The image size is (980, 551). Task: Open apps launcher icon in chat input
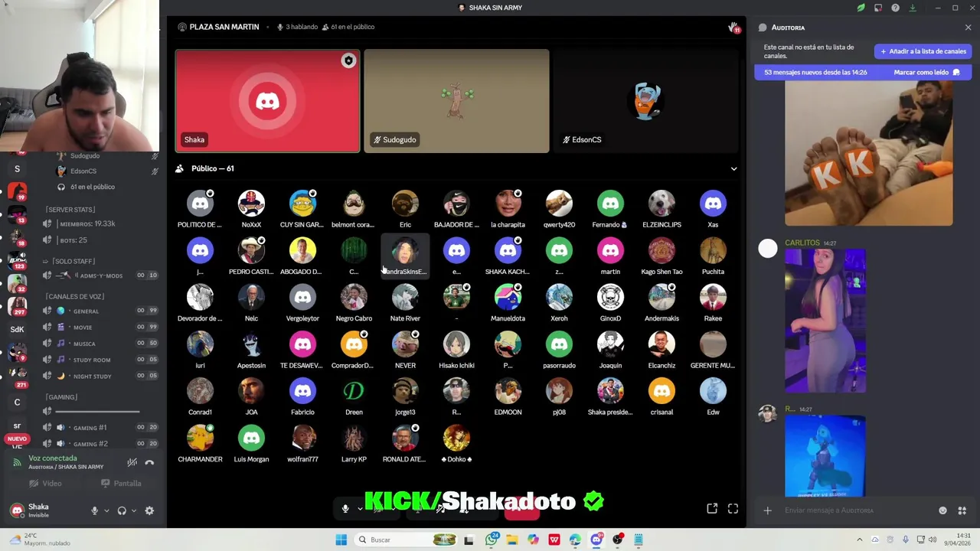(962, 510)
